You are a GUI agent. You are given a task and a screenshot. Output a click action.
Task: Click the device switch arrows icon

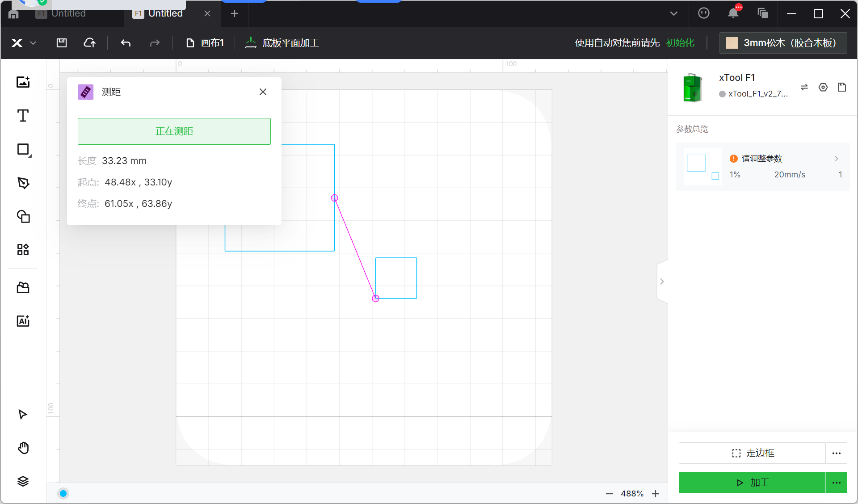pyautogui.click(x=804, y=87)
